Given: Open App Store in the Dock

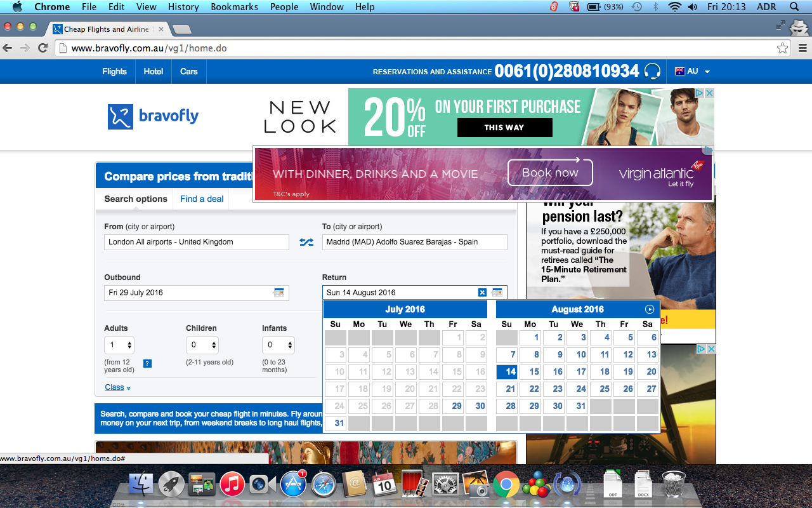Looking at the screenshot, I should pos(293,485).
